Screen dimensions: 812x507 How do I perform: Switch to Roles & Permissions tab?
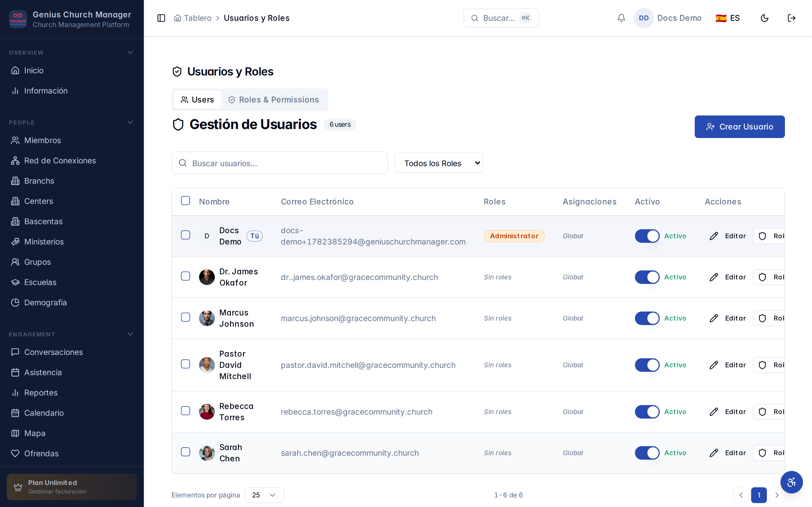click(273, 100)
